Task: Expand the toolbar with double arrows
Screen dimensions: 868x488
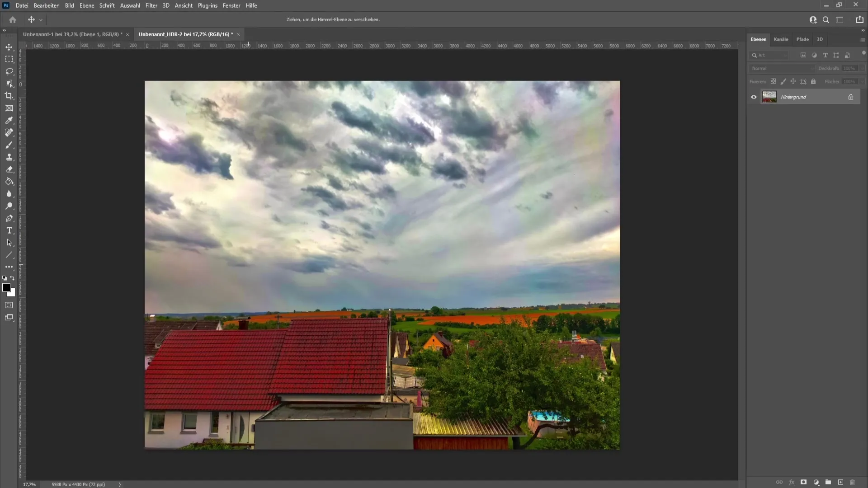Action: (x=4, y=30)
